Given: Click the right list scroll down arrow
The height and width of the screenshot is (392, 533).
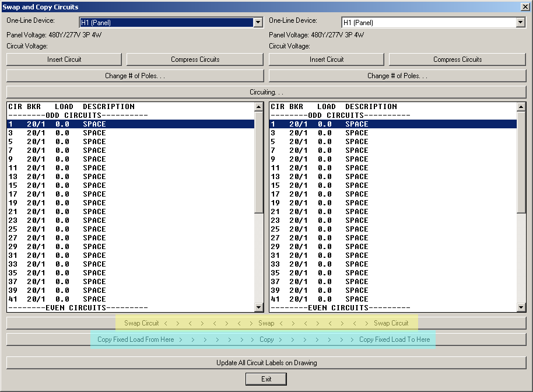Looking at the screenshot, I should (521, 307).
